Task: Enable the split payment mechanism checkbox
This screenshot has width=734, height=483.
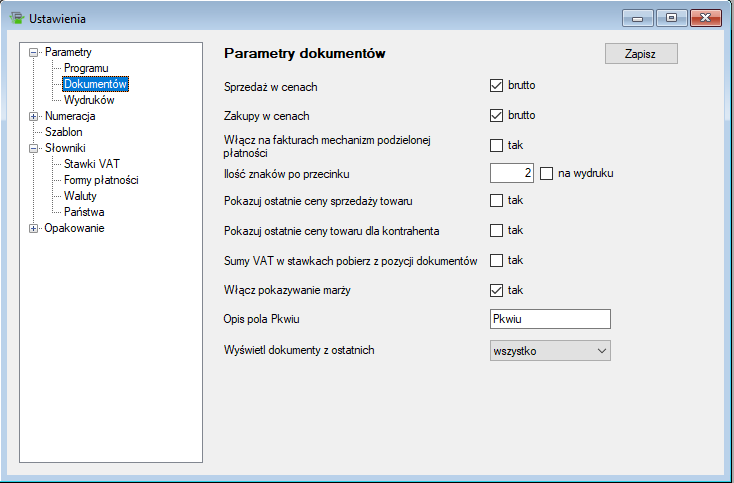Action: point(497,145)
